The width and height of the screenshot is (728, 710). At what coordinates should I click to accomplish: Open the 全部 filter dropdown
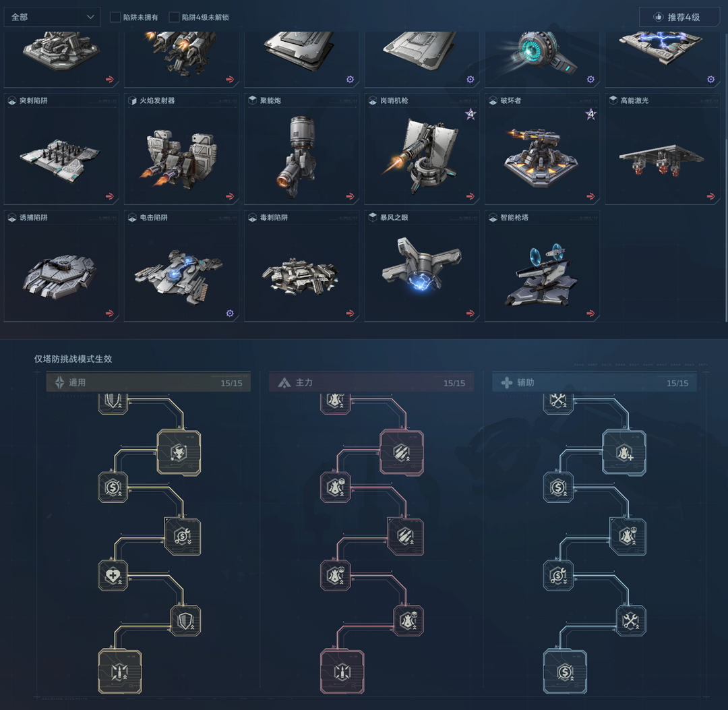(52, 17)
